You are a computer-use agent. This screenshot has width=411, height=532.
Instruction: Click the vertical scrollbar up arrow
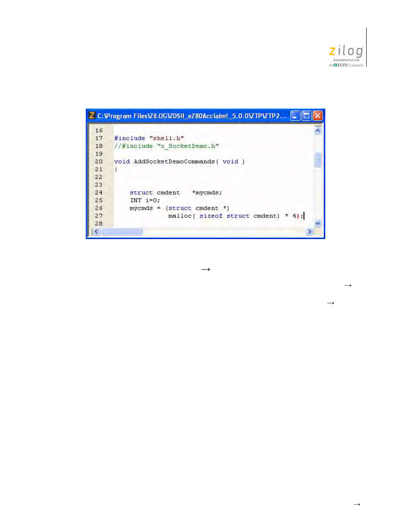(318, 130)
